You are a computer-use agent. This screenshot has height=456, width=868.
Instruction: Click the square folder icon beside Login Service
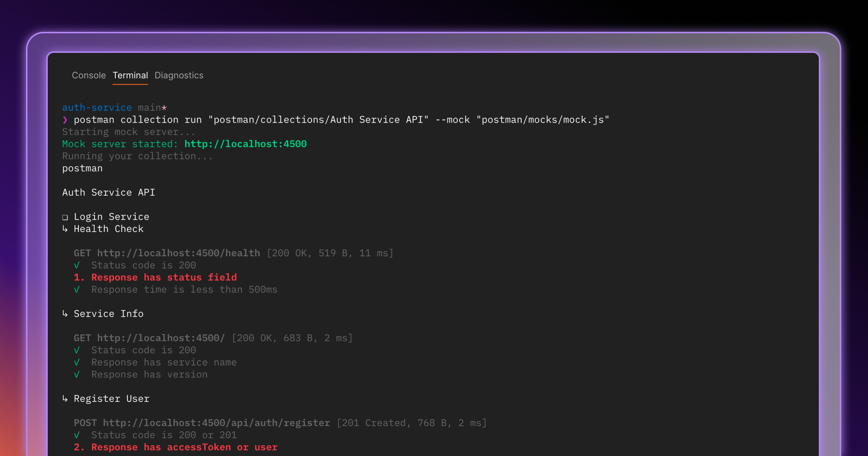point(65,217)
